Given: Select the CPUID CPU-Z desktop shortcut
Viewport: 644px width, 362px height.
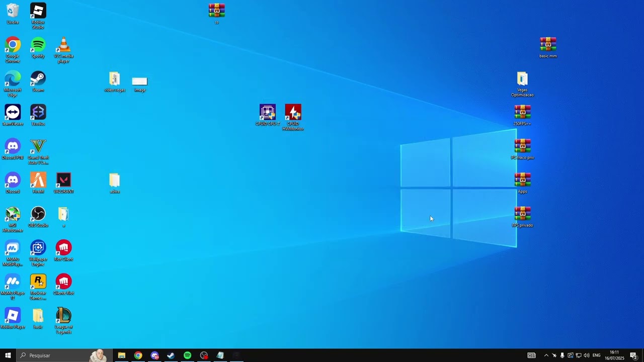Looking at the screenshot, I should tap(268, 115).
